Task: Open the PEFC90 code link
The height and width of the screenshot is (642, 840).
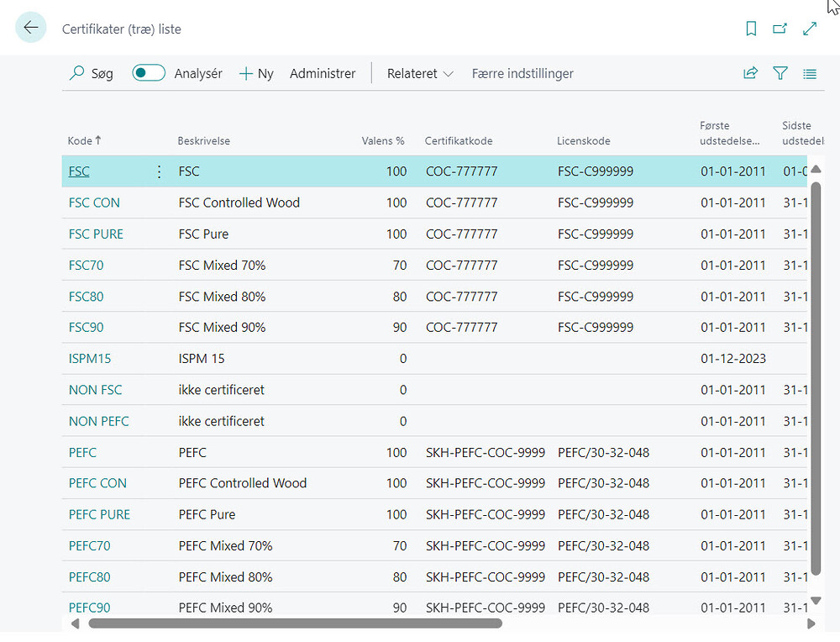Action: (x=90, y=608)
